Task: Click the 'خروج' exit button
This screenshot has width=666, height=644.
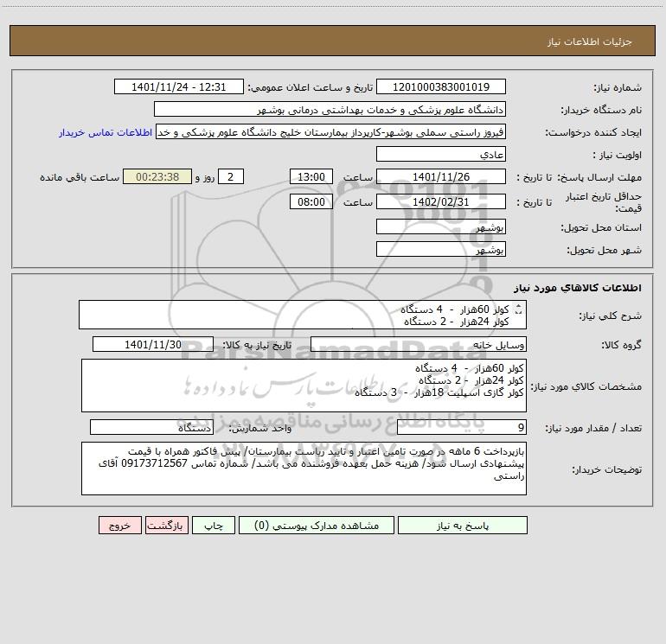Action: tap(119, 526)
